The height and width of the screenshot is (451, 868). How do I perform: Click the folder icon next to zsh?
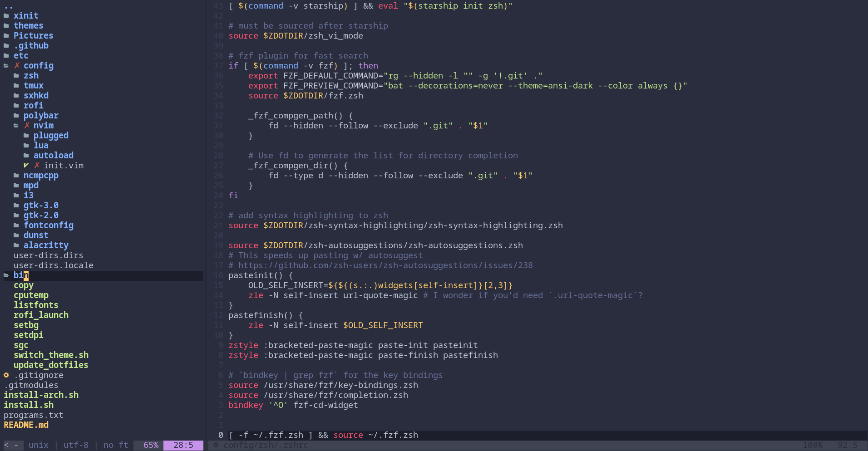click(x=17, y=75)
